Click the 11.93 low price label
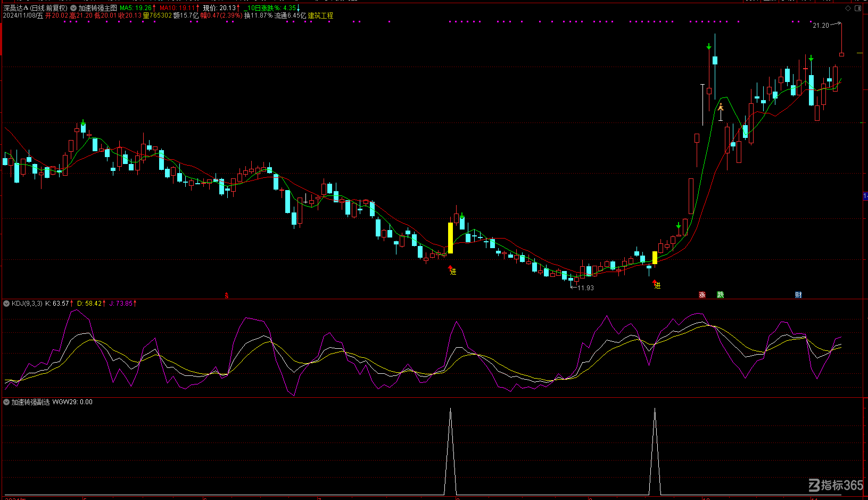The width and height of the screenshot is (868, 500). (x=585, y=288)
